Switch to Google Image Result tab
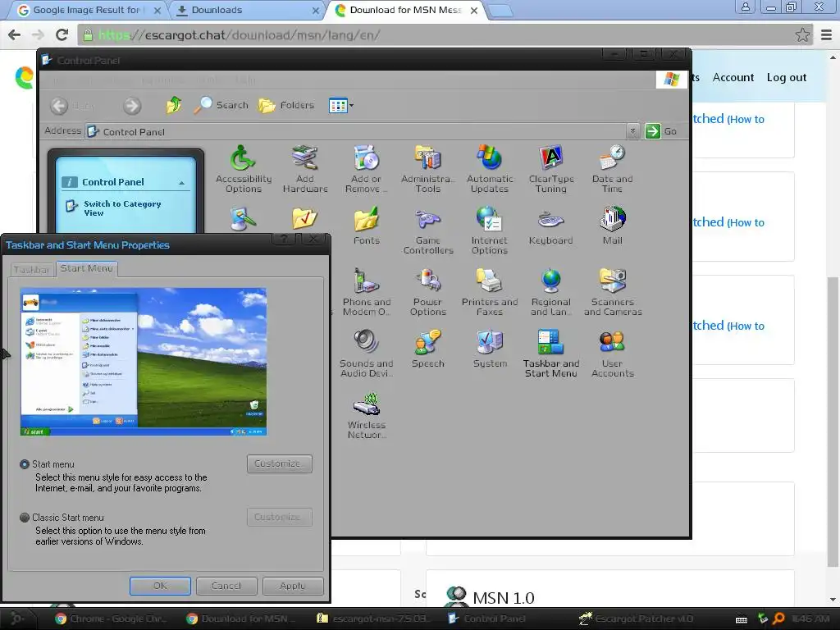 tap(89, 10)
